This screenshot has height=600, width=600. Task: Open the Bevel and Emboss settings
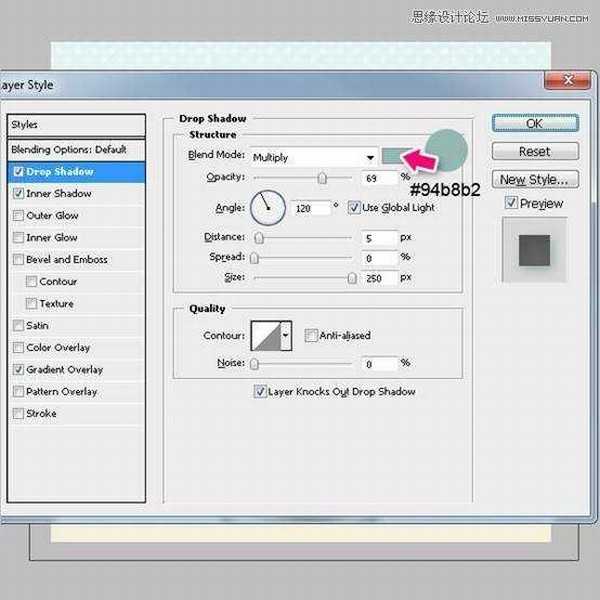pos(66,260)
